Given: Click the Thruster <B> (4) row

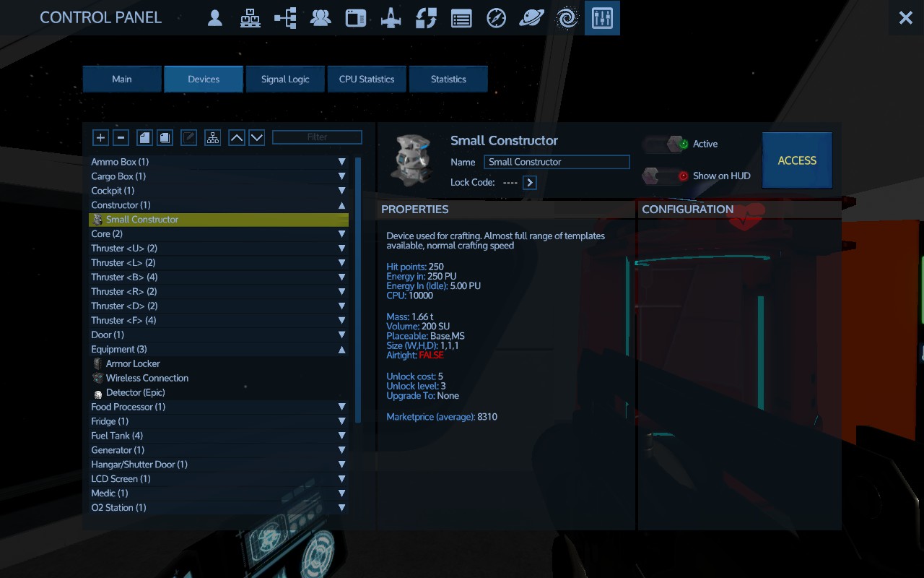Looking at the screenshot, I should point(219,277).
